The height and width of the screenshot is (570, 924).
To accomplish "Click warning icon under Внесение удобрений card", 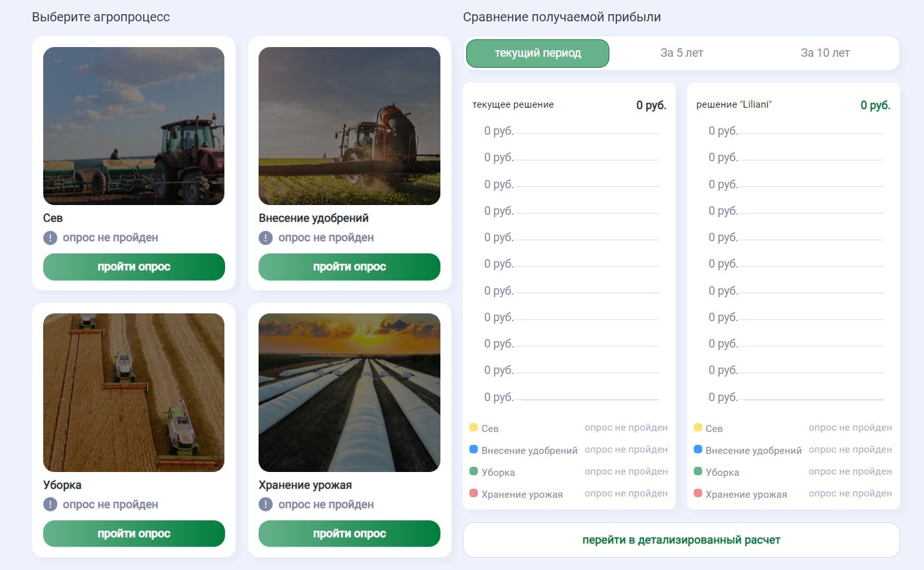I will [x=266, y=238].
